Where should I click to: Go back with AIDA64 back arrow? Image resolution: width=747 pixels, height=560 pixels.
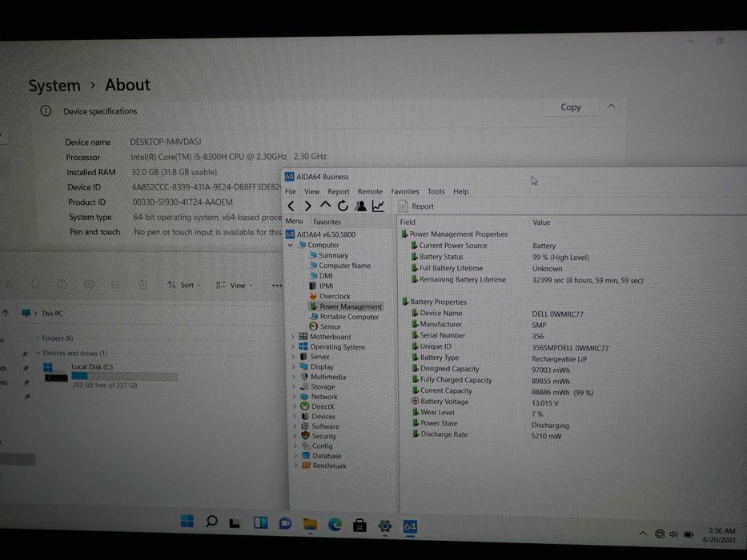coord(291,206)
